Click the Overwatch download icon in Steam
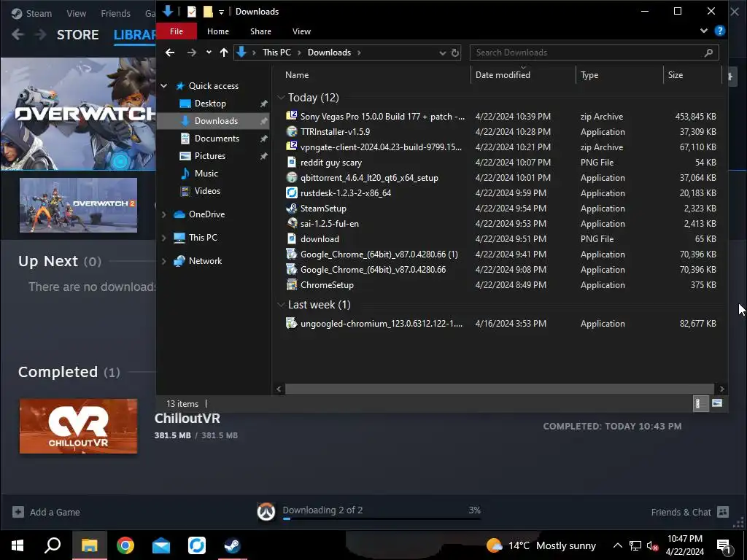 (266, 511)
